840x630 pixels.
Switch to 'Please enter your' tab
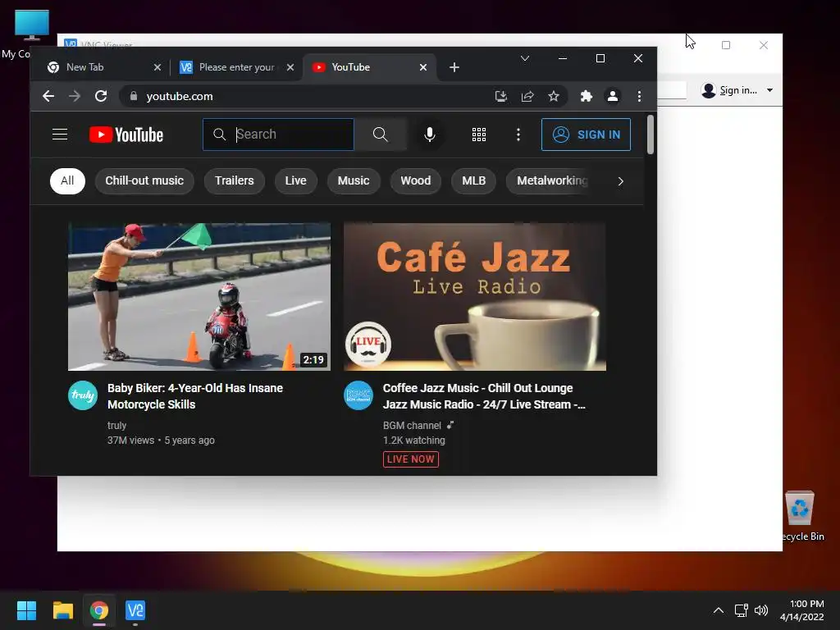pos(237,67)
